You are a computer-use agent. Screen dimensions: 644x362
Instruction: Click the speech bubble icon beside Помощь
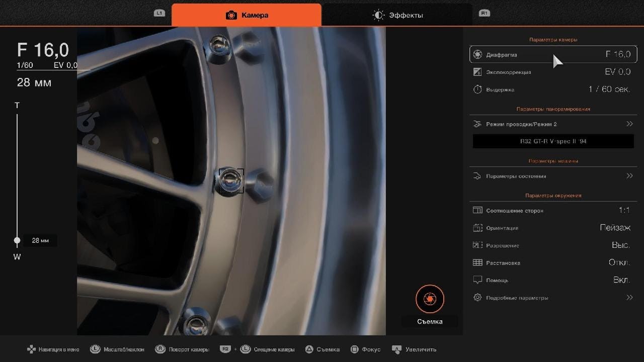(478, 281)
